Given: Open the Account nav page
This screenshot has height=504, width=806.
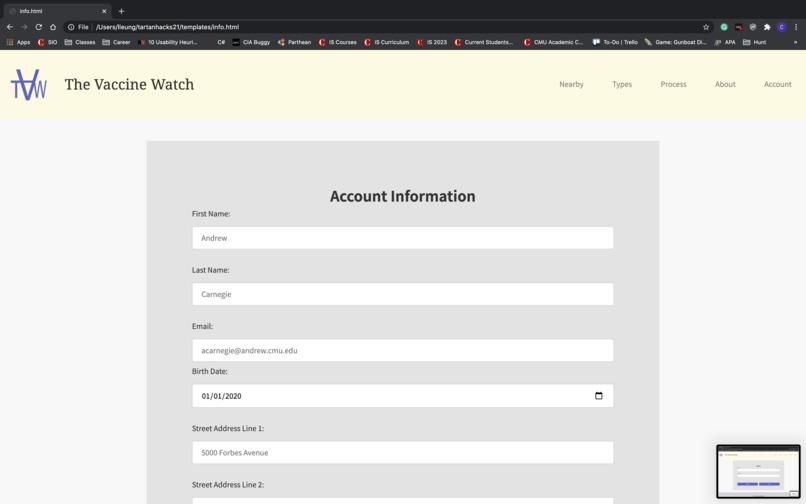Looking at the screenshot, I should pos(778,84).
